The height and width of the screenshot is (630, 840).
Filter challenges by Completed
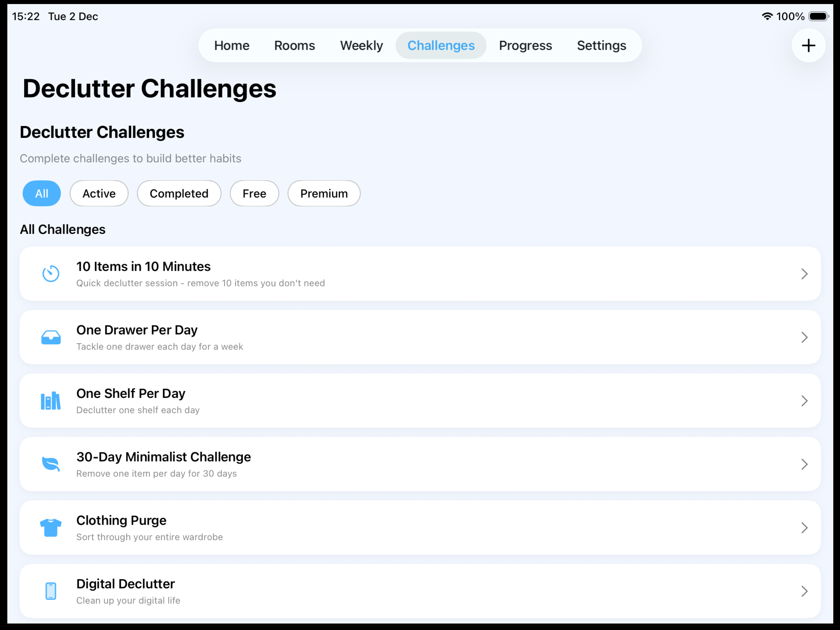coord(179,193)
